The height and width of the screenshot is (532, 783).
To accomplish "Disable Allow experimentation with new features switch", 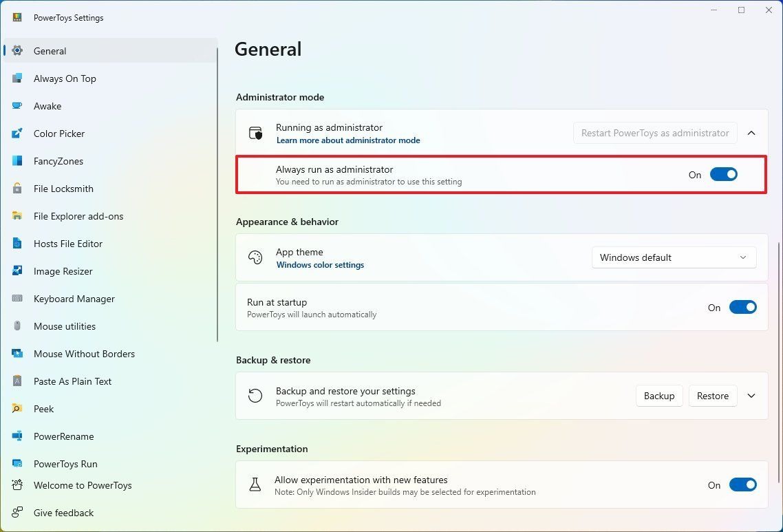I will 743,485.
